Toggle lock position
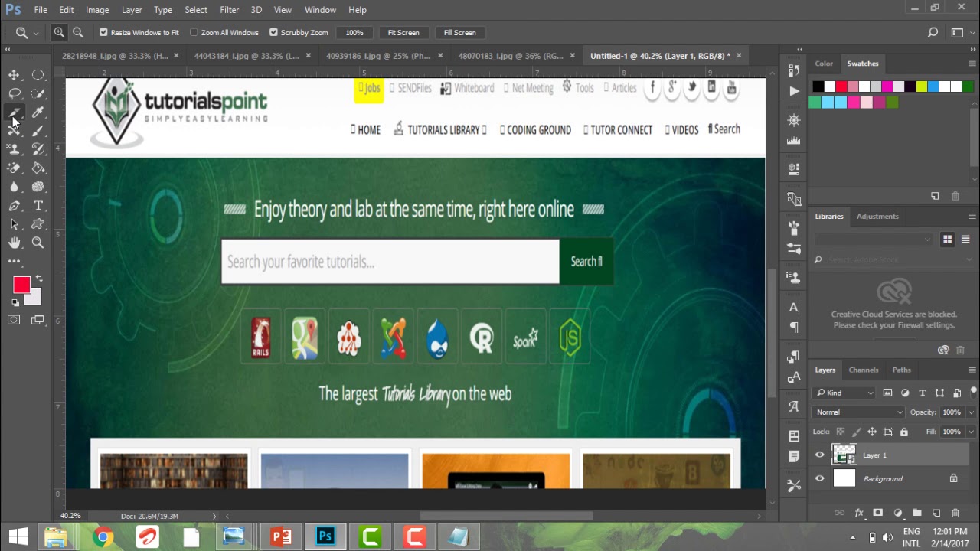Screen dimensions: 980x551 click(x=872, y=432)
